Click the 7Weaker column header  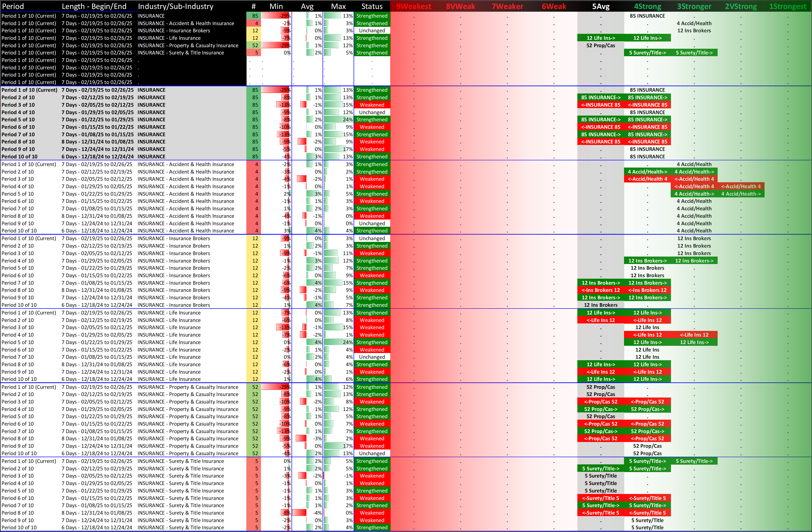507,6
